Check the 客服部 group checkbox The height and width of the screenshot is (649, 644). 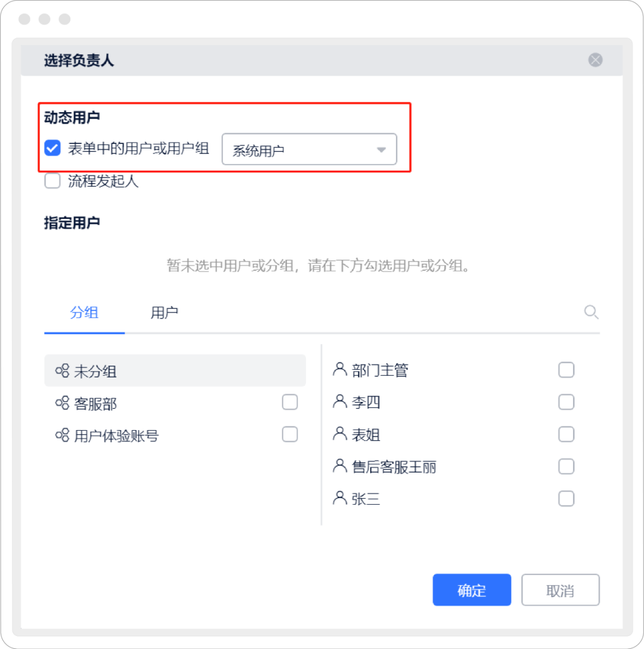tap(290, 403)
